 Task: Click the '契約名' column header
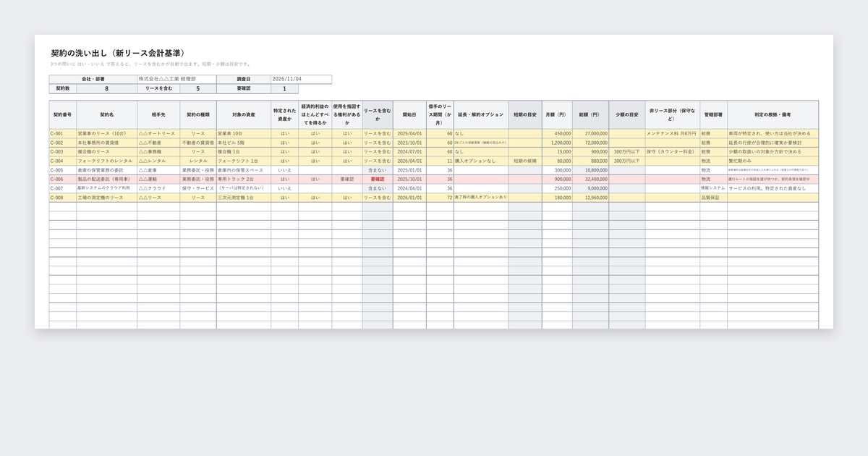[107, 114]
